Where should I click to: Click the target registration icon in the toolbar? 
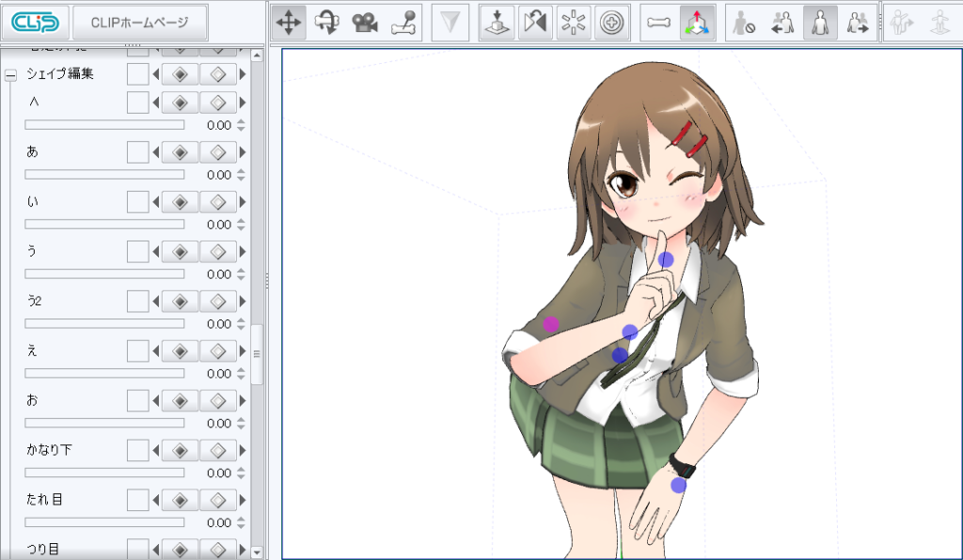point(611,21)
